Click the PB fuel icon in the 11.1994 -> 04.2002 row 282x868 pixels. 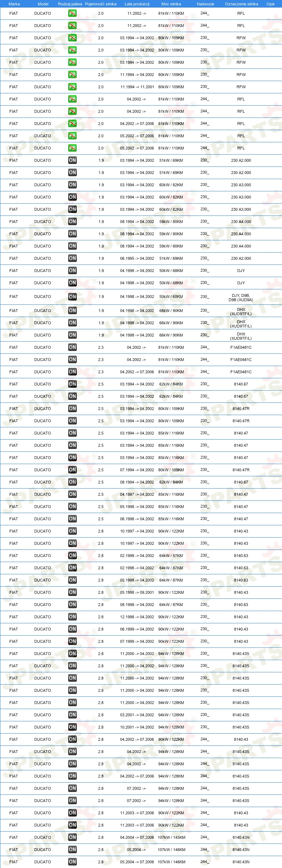72,75
